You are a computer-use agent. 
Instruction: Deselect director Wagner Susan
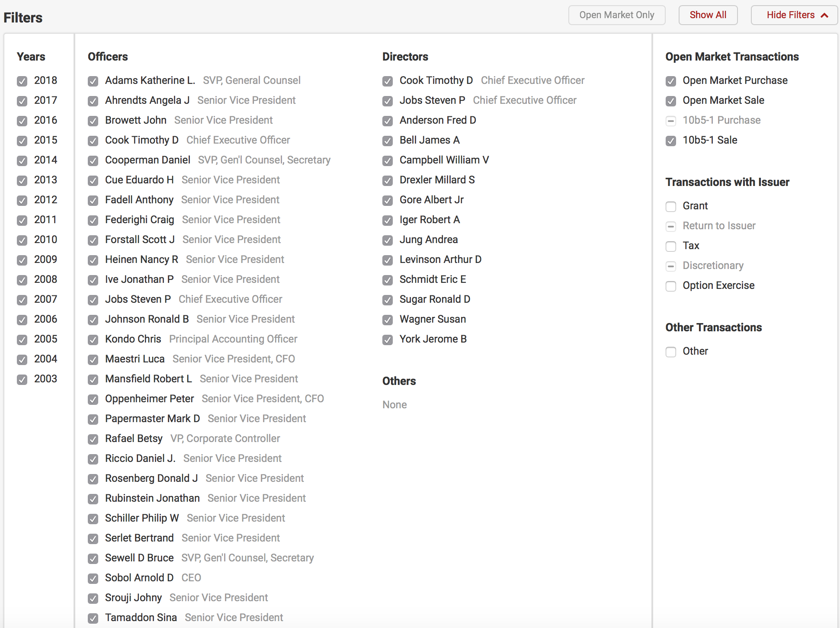388,320
